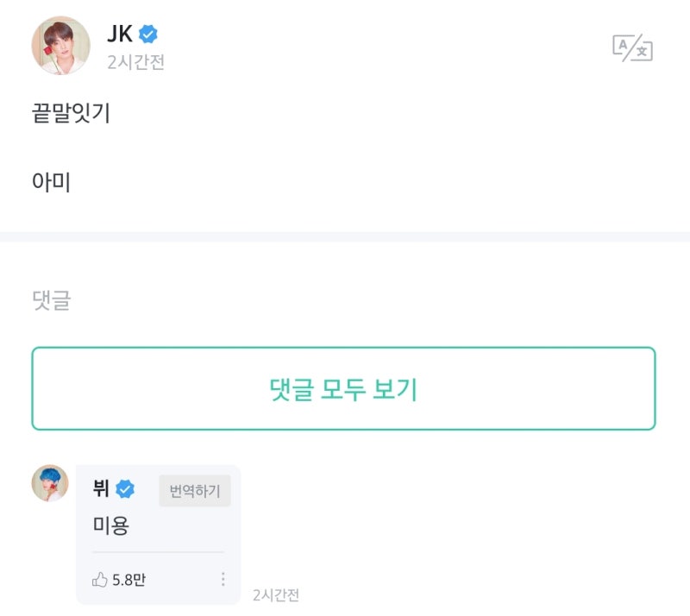The height and width of the screenshot is (616, 690).
Task: Click the 2시간전 timestamp under JK's name
Action: [x=135, y=63]
